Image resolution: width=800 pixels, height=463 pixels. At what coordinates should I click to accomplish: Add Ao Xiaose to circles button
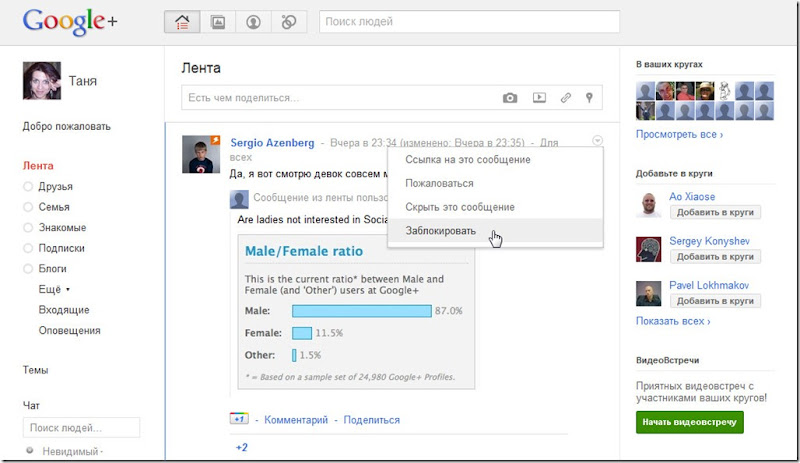tap(715, 212)
